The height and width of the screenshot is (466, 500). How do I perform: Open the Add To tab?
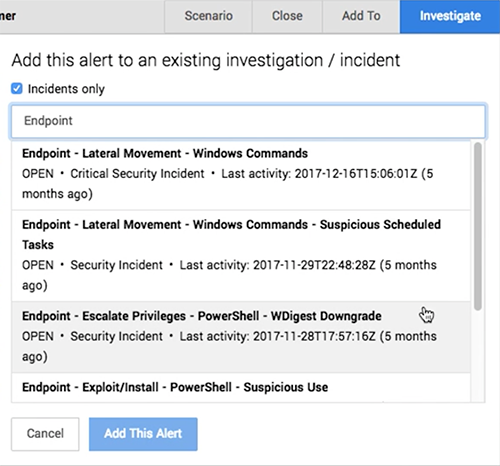(361, 16)
